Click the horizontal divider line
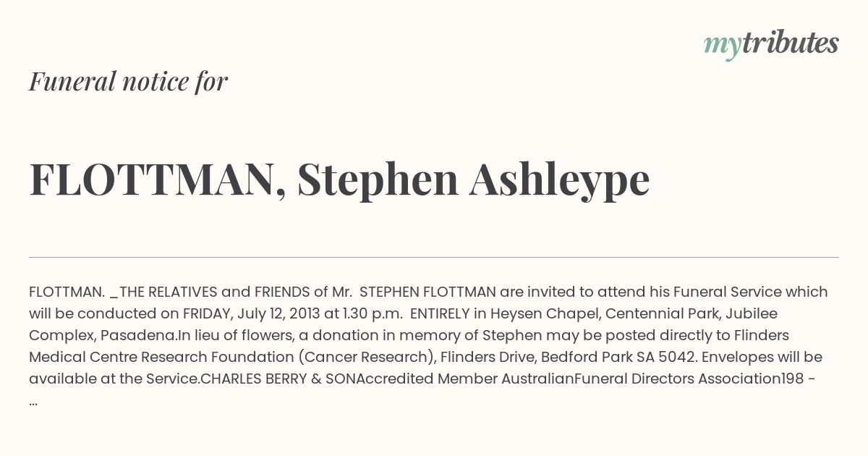This screenshot has width=868, height=456. click(434, 257)
